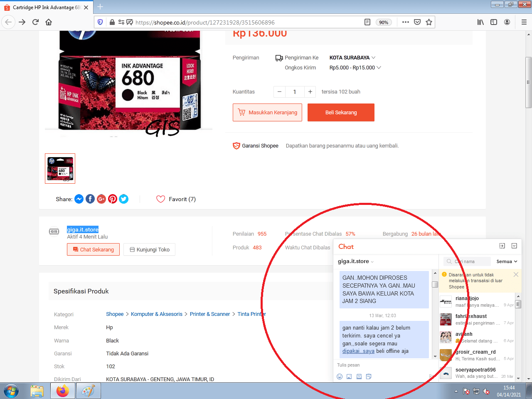Open chat with grosir_cream_rd

pos(477,355)
